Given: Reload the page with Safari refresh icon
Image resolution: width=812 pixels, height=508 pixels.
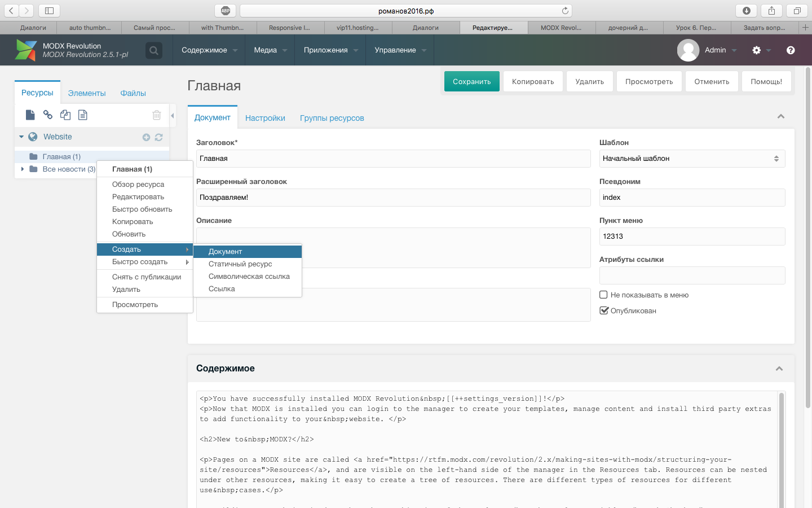Looking at the screenshot, I should pos(565,11).
